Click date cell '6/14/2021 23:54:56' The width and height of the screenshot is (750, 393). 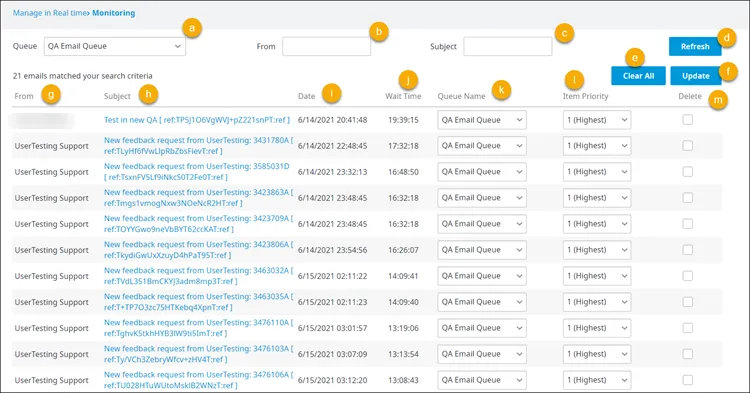[x=332, y=250]
